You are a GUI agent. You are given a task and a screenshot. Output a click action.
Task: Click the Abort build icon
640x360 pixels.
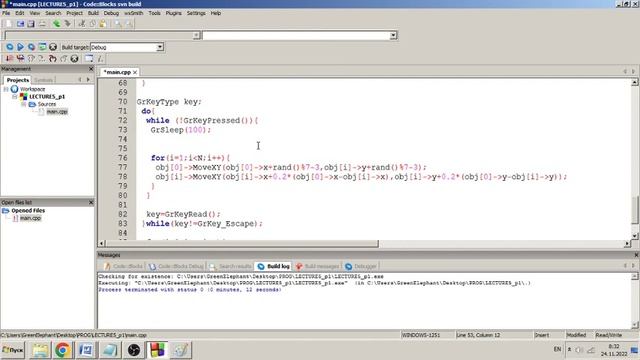click(x=53, y=47)
